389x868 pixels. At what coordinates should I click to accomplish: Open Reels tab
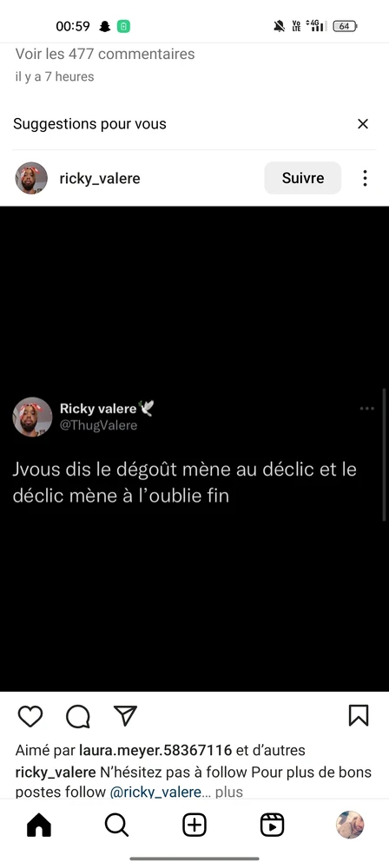tap(272, 825)
